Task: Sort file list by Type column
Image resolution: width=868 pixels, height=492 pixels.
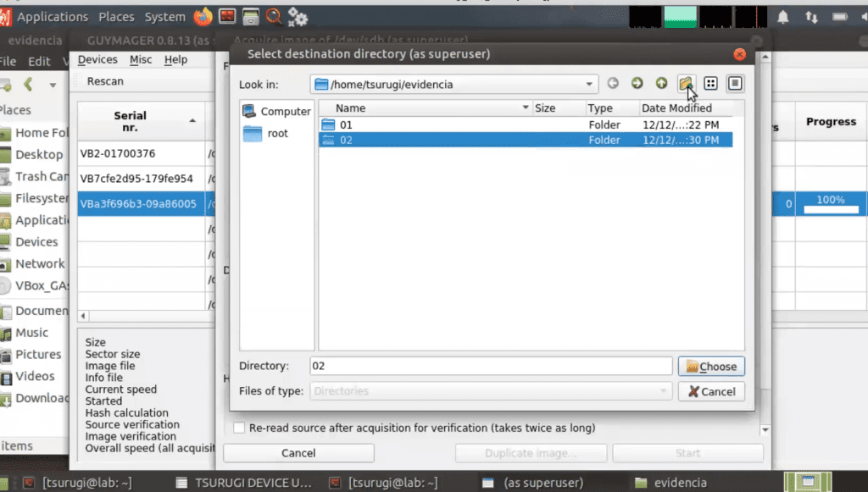Action: coord(612,108)
